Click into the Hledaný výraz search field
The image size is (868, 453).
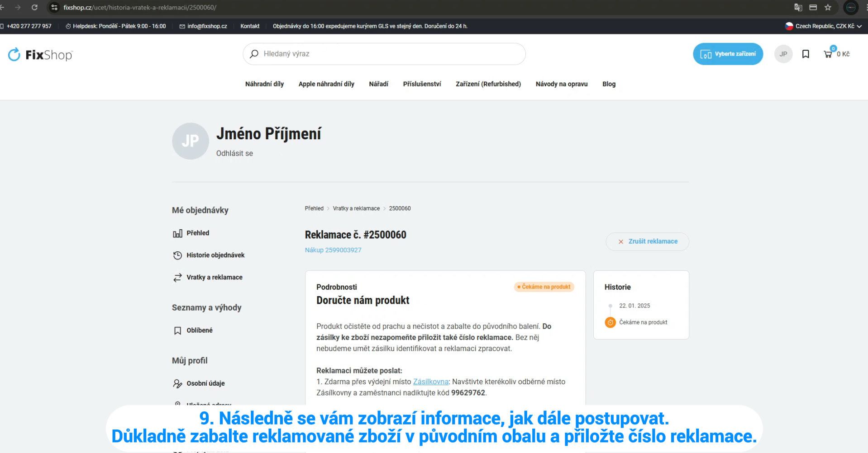coord(389,54)
